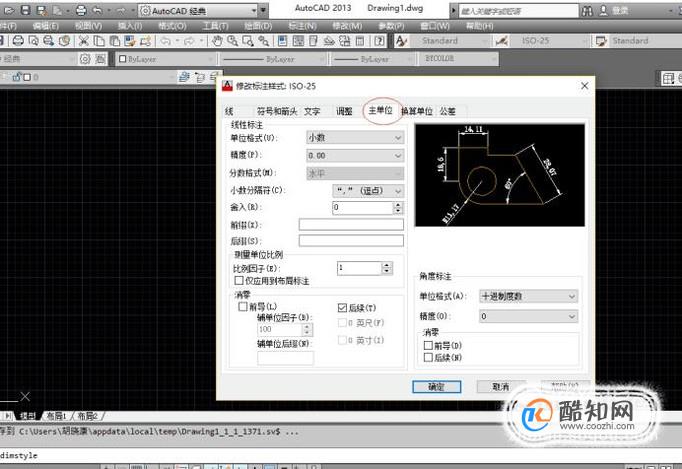
Task: Click the suffix input field (S)
Action: pyautogui.click(x=351, y=241)
